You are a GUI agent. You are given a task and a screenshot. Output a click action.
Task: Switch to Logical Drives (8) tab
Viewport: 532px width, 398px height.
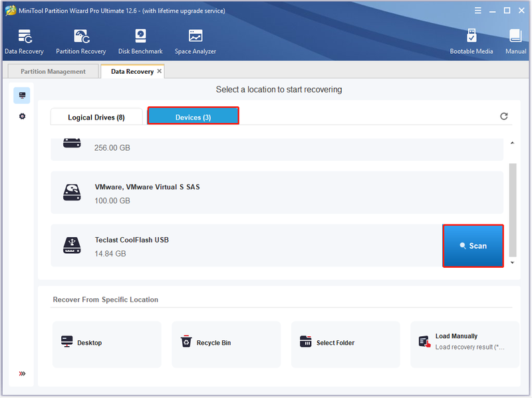click(96, 118)
